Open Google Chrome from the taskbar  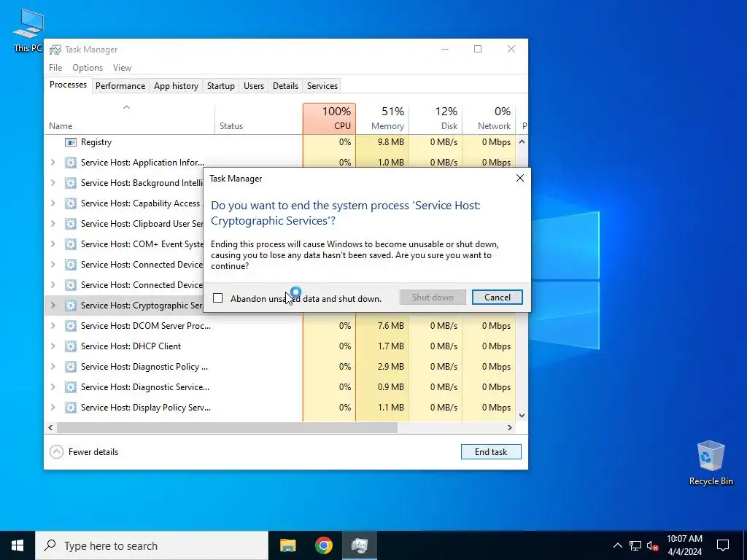pos(323,545)
